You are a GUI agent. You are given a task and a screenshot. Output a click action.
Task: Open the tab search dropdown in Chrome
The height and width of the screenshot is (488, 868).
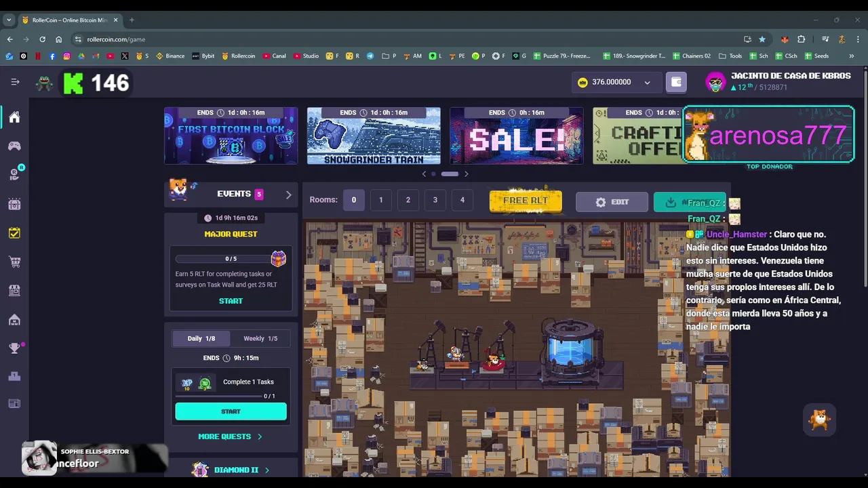(x=9, y=20)
